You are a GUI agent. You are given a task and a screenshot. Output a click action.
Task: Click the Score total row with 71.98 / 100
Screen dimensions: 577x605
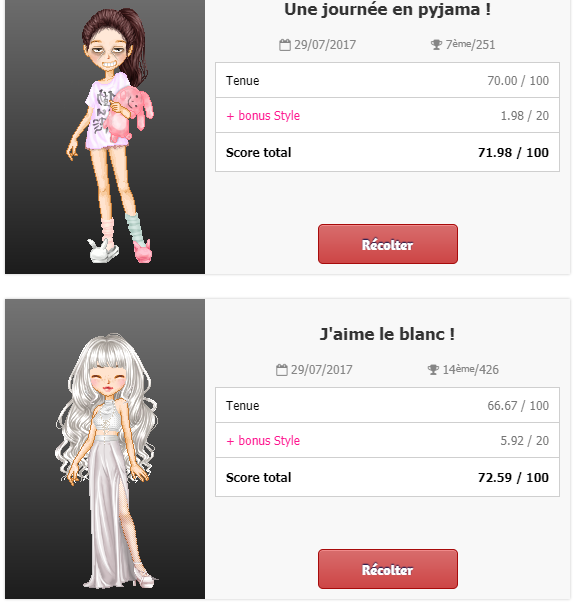click(x=387, y=152)
